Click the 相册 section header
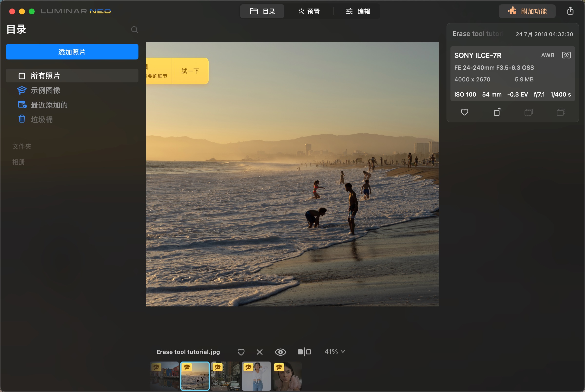 (19, 162)
